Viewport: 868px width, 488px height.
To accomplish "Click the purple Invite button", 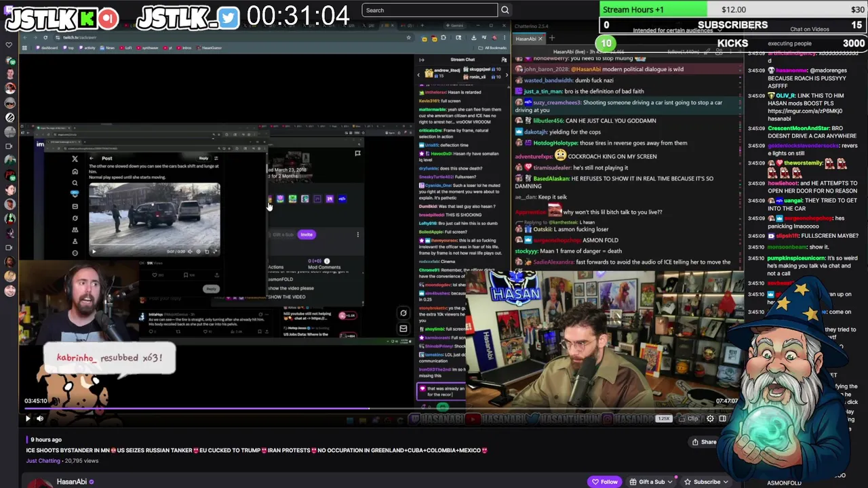I will (307, 235).
